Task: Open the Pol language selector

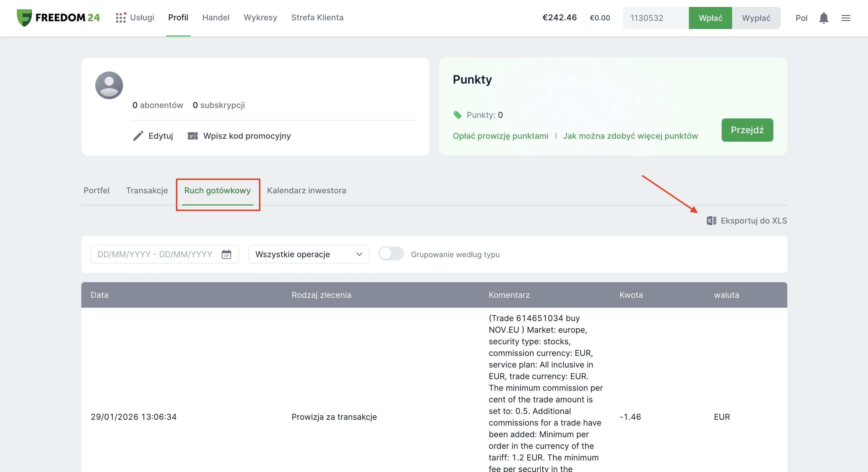Action: (801, 18)
